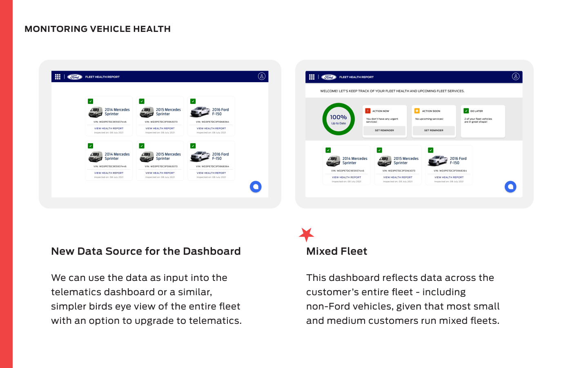Click 'Action Now' card label
Viewport: 588px width, 368px height.
pos(381,111)
